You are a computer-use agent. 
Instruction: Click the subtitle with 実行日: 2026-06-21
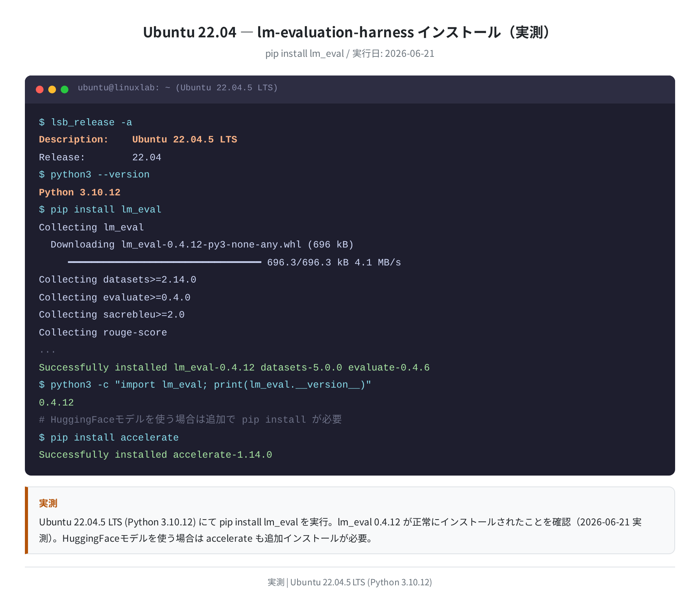350,53
